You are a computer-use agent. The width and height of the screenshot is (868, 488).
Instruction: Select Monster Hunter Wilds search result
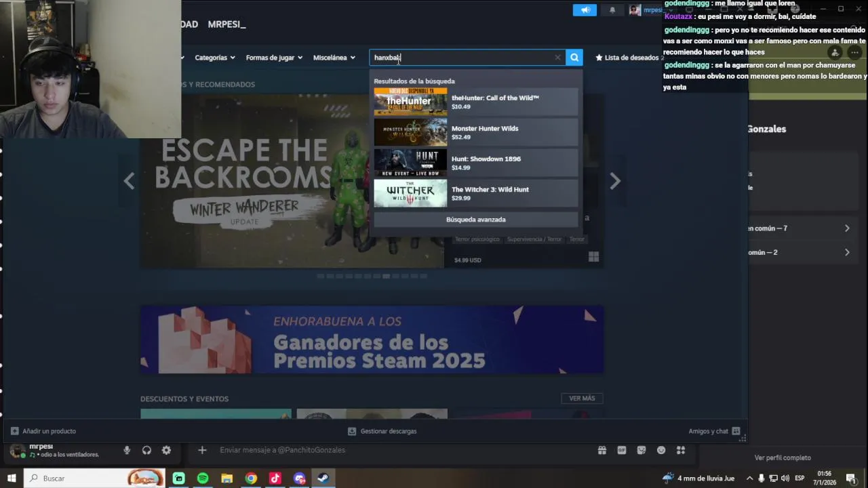tap(476, 132)
